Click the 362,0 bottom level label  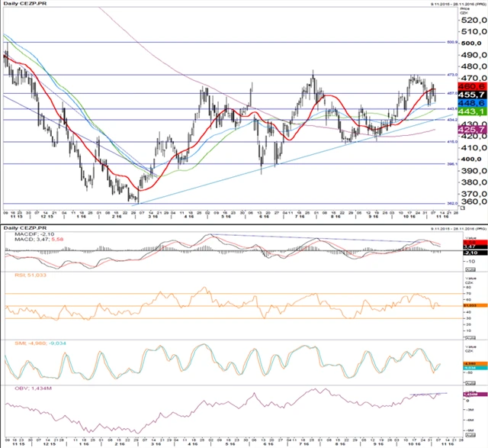click(x=451, y=204)
